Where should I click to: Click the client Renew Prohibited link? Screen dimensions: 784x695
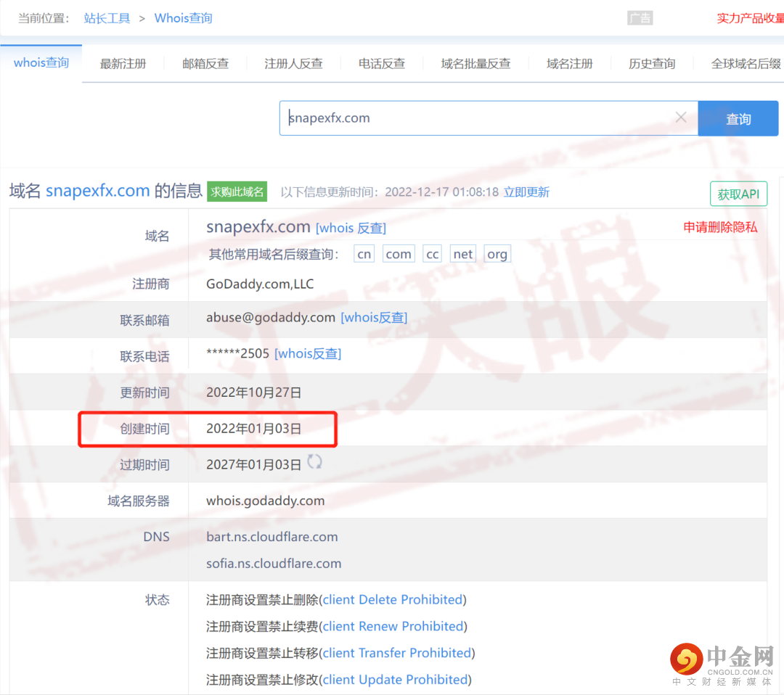[393, 627]
